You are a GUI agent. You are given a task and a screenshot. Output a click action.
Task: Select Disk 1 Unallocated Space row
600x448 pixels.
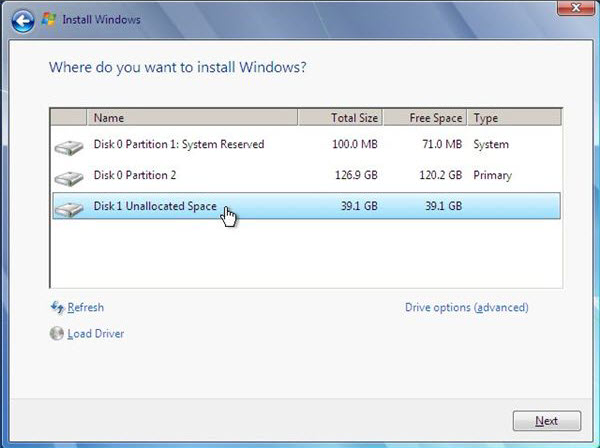coord(306,206)
